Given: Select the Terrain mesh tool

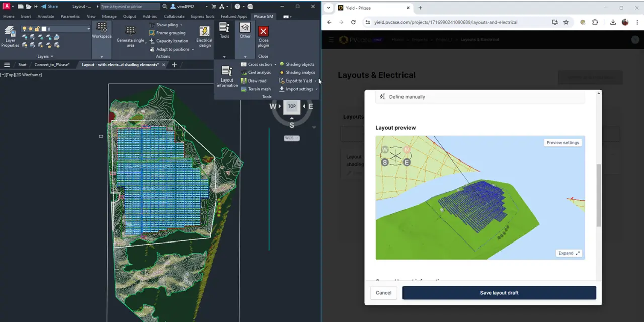Looking at the screenshot, I should point(256,89).
